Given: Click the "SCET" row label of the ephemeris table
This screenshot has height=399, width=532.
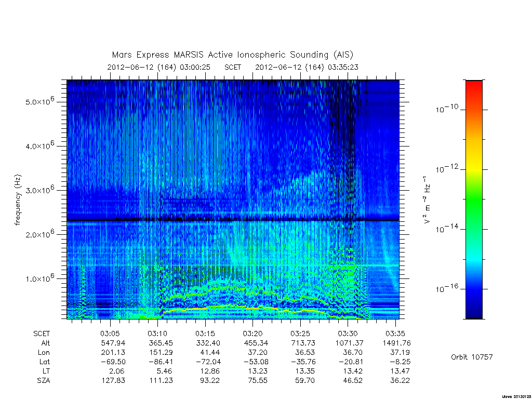Looking at the screenshot, I should coord(42,334).
